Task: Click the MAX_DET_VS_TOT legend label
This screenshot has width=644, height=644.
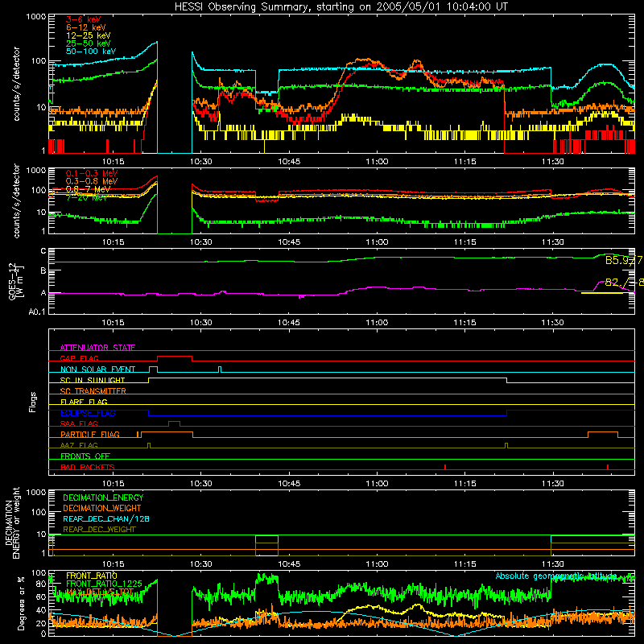Action: tap(100, 592)
